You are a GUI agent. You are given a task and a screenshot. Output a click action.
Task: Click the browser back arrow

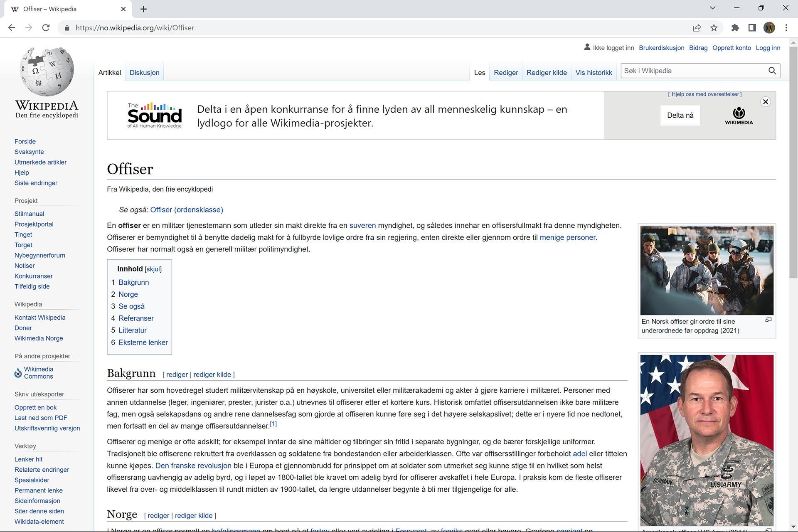pos(12,28)
